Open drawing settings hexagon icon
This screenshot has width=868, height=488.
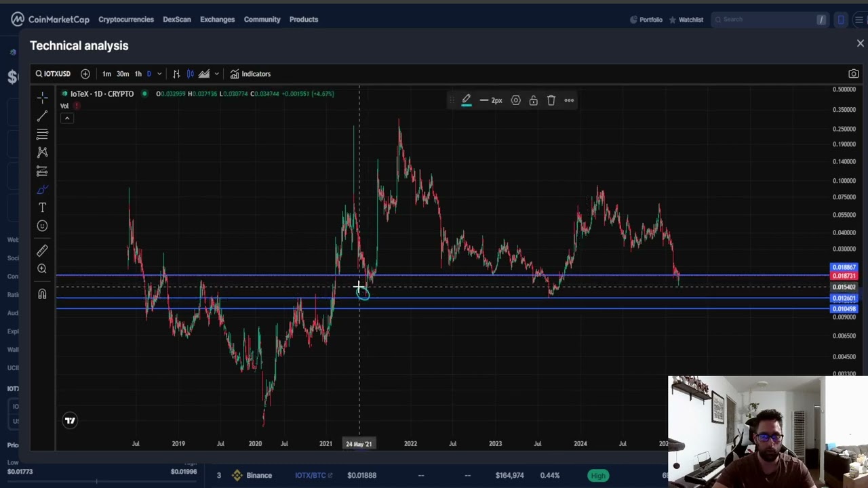coord(516,100)
